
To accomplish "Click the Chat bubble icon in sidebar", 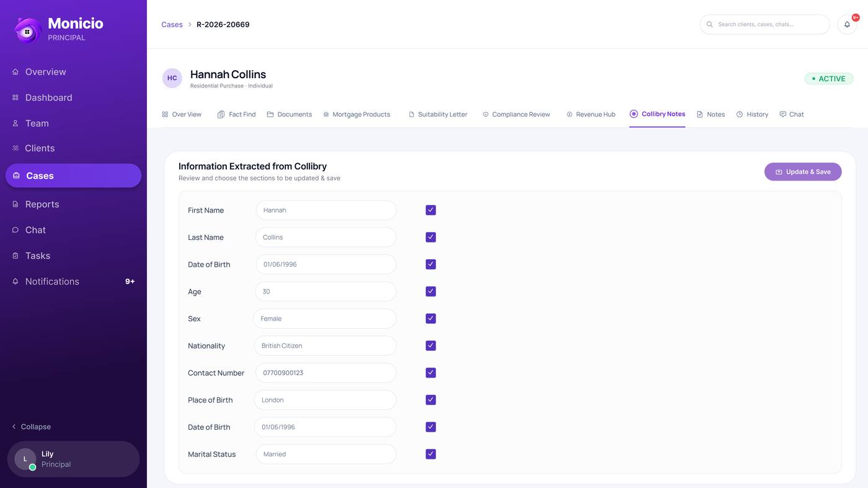I will click(15, 230).
